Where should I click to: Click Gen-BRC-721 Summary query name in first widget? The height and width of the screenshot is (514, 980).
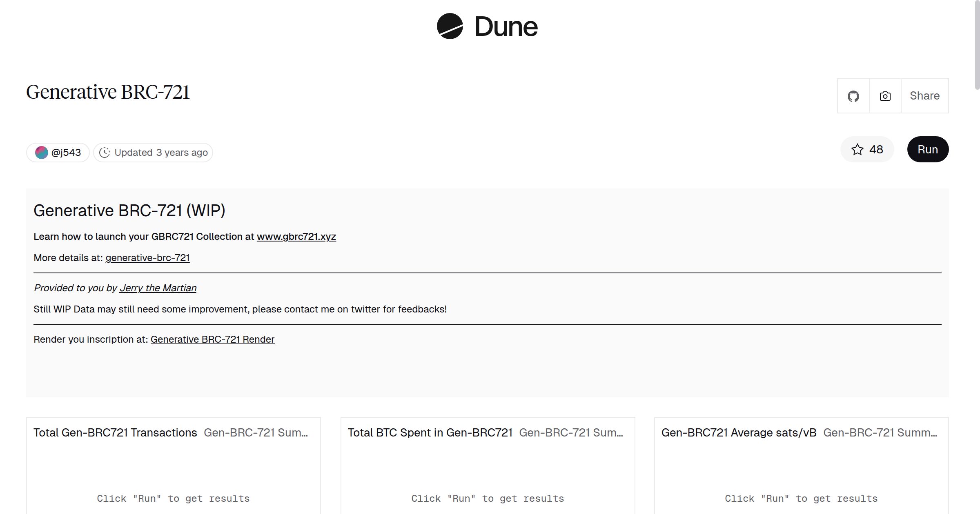coord(256,433)
